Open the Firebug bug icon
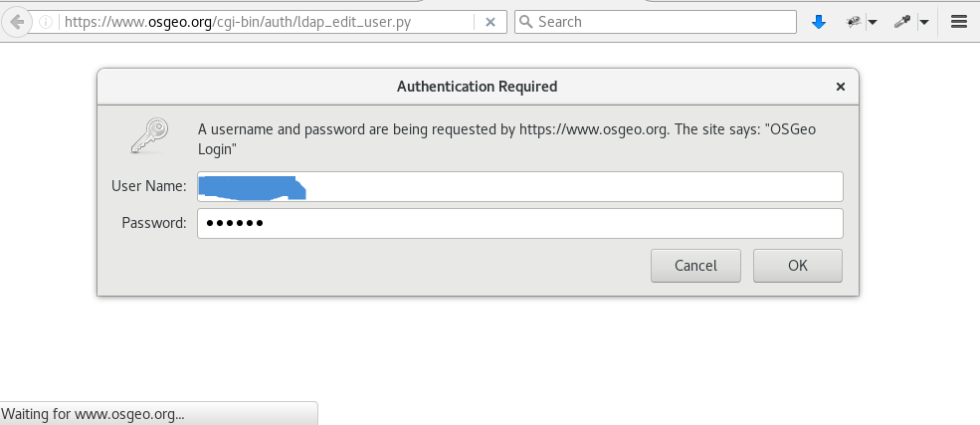Viewport: 980px width, 425px height. tap(854, 21)
